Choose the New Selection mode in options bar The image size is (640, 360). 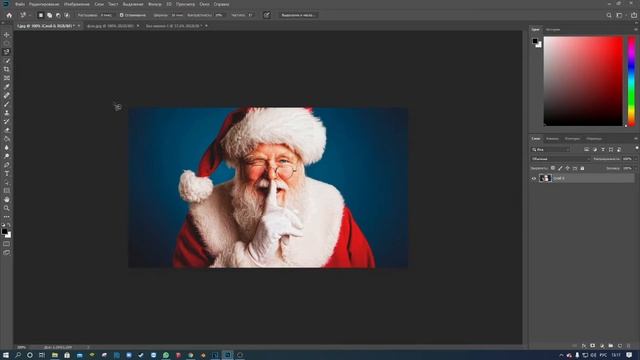[x=40, y=15]
